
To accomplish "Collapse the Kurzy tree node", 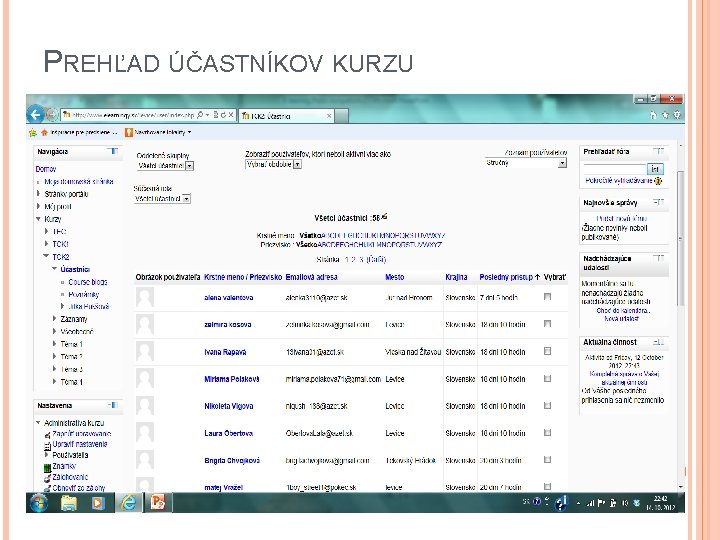I will 39,219.
